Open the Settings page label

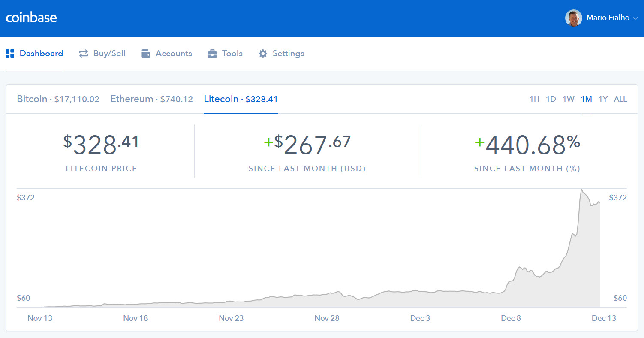[x=288, y=54]
